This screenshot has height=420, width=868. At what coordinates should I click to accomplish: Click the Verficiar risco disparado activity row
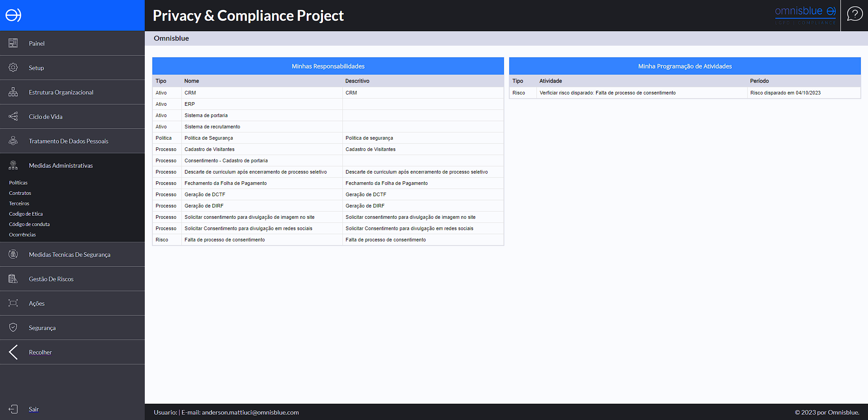click(x=607, y=93)
